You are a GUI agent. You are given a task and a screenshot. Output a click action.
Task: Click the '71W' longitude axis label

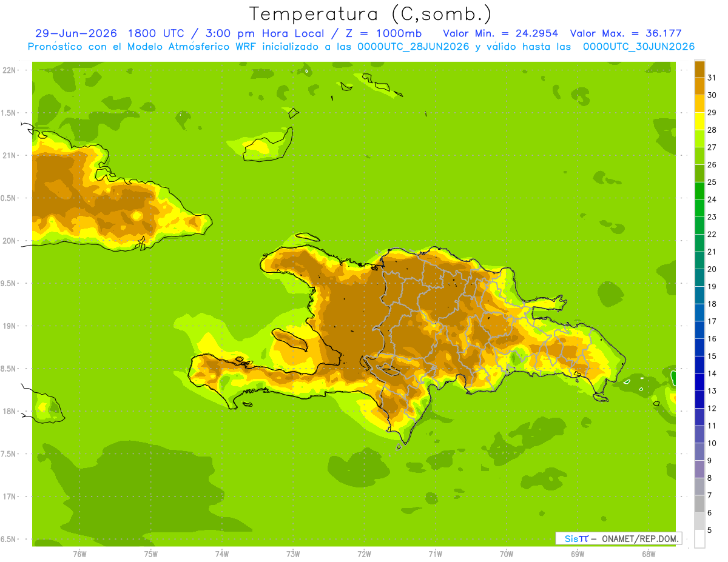[x=435, y=554]
